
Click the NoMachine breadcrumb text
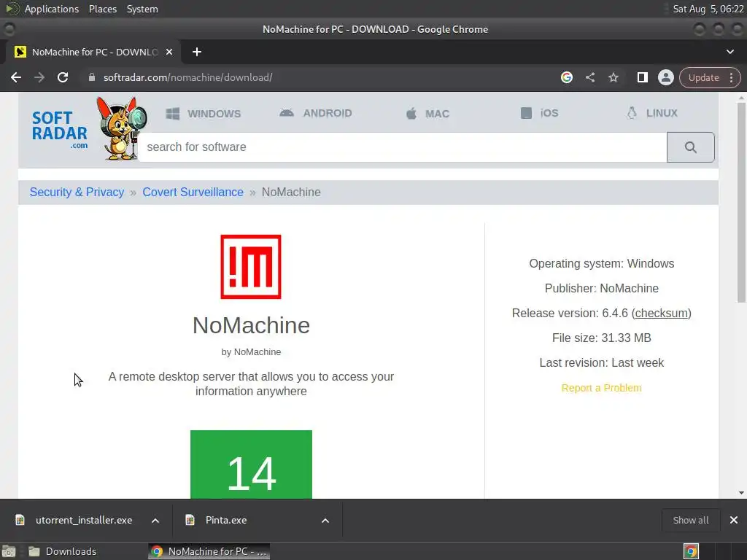291,192
